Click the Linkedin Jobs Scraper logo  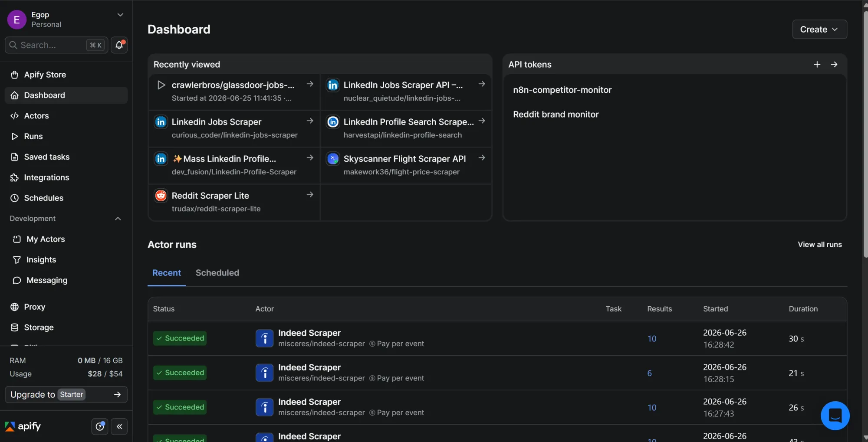click(x=161, y=122)
